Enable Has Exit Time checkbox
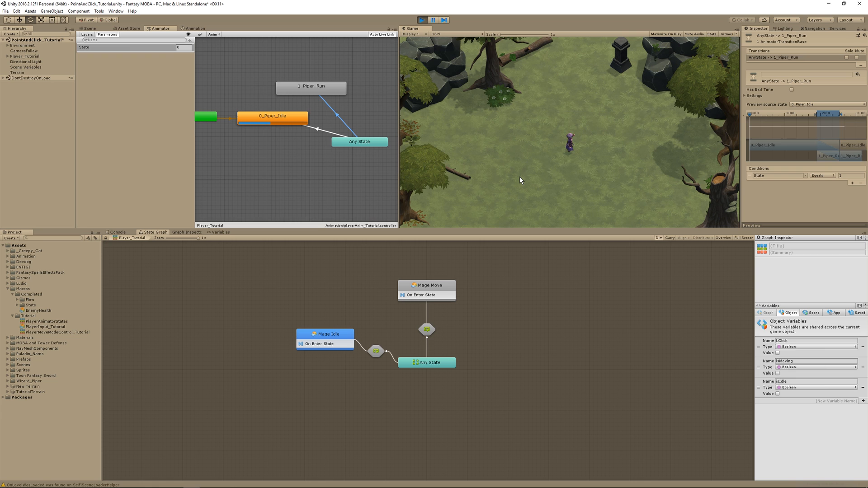 [x=792, y=89]
